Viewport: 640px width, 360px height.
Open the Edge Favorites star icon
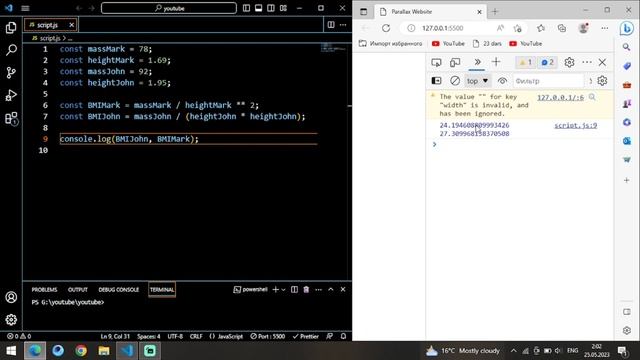point(541,28)
